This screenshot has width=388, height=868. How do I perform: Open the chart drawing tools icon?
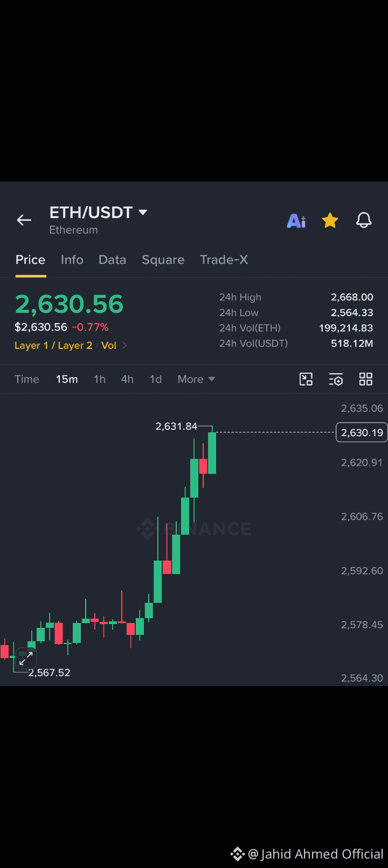[306, 379]
